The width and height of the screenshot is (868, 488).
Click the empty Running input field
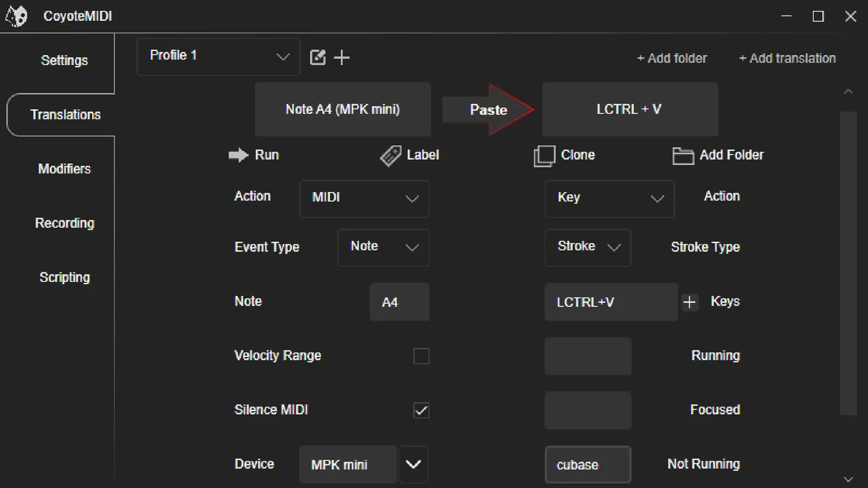click(x=588, y=356)
